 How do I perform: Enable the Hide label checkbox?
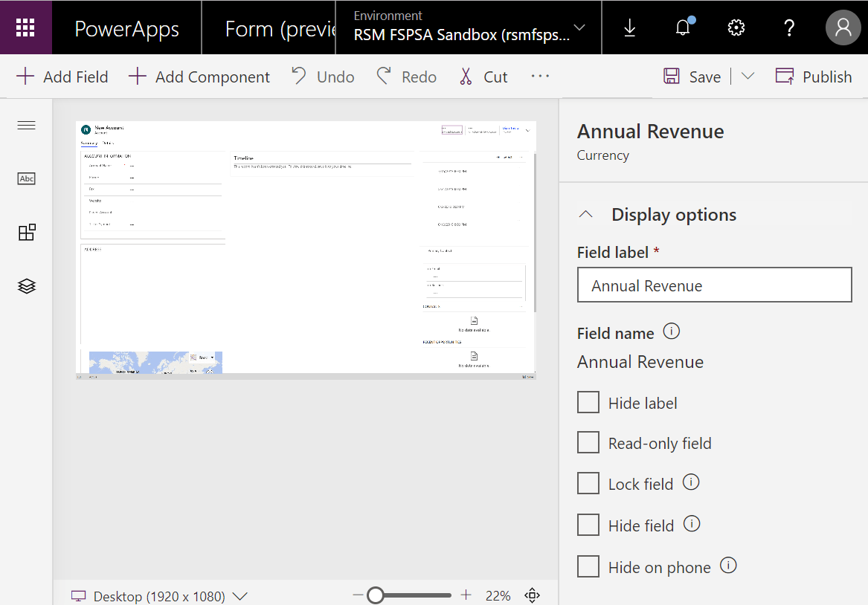[x=588, y=402]
